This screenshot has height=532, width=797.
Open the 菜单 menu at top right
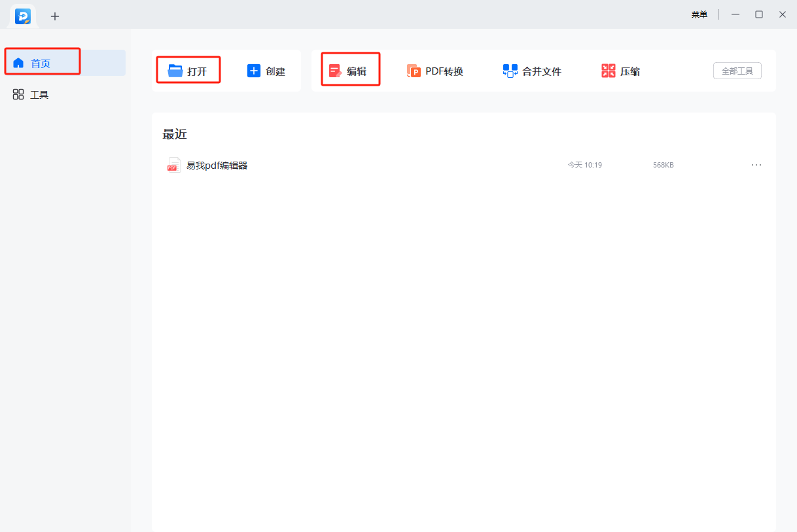[x=699, y=14]
